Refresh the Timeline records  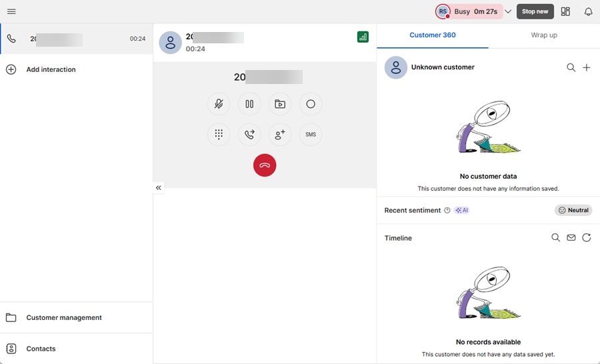587,237
